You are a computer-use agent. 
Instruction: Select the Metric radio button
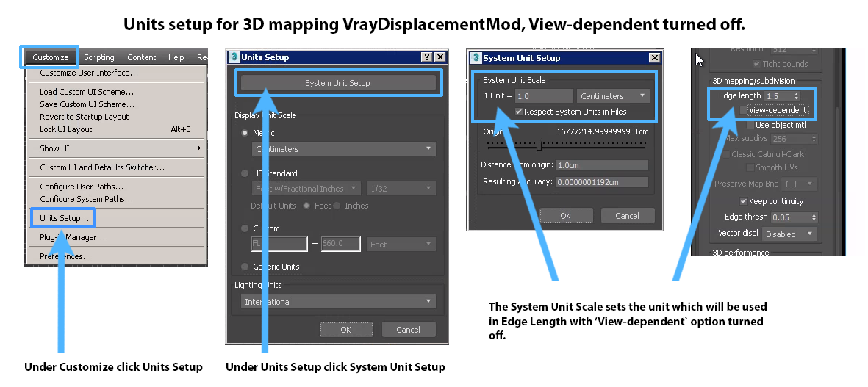(x=245, y=133)
